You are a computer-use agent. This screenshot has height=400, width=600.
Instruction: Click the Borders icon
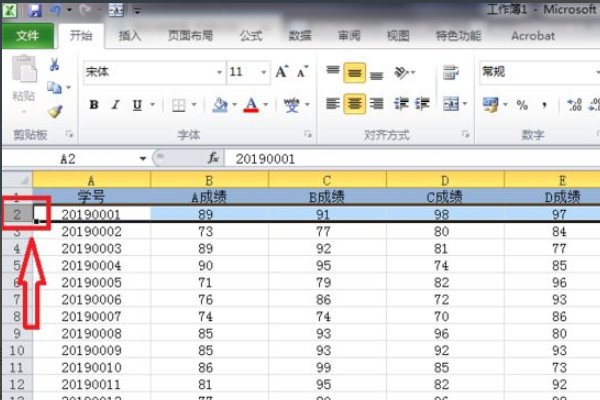(179, 105)
